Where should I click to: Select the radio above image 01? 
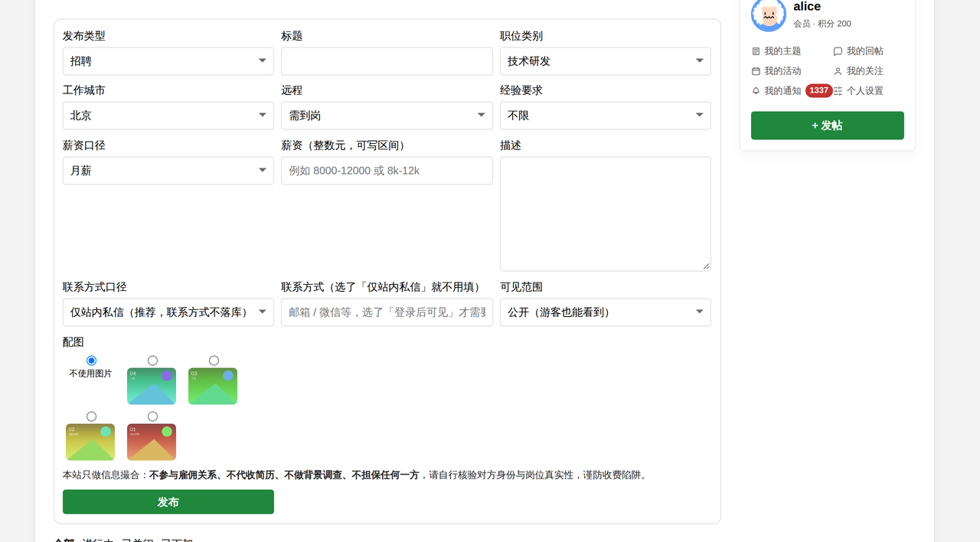[152, 416]
